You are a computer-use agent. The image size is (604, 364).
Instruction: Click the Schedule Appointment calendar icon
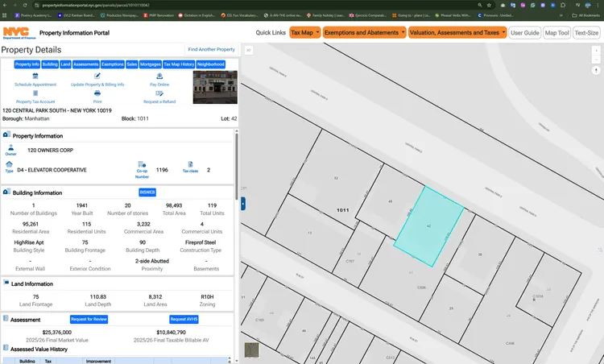[x=35, y=76]
